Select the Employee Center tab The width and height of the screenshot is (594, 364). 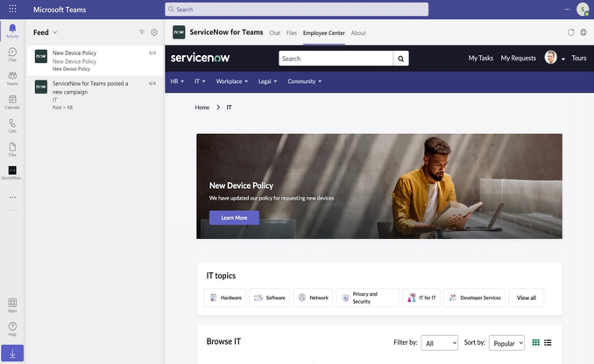pyautogui.click(x=324, y=33)
